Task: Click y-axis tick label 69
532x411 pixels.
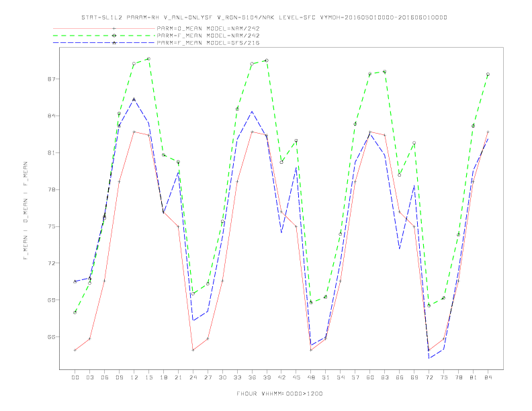Action: [52, 300]
